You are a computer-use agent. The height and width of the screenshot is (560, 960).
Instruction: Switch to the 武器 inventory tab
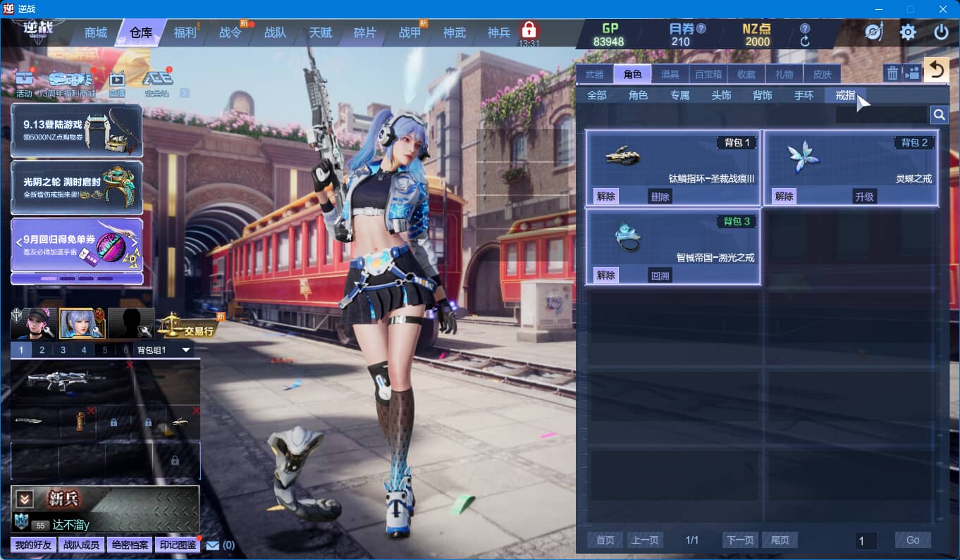pyautogui.click(x=594, y=74)
